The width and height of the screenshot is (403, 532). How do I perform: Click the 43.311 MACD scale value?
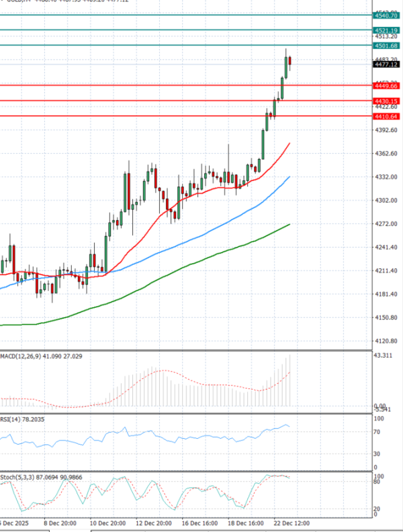pos(384,354)
